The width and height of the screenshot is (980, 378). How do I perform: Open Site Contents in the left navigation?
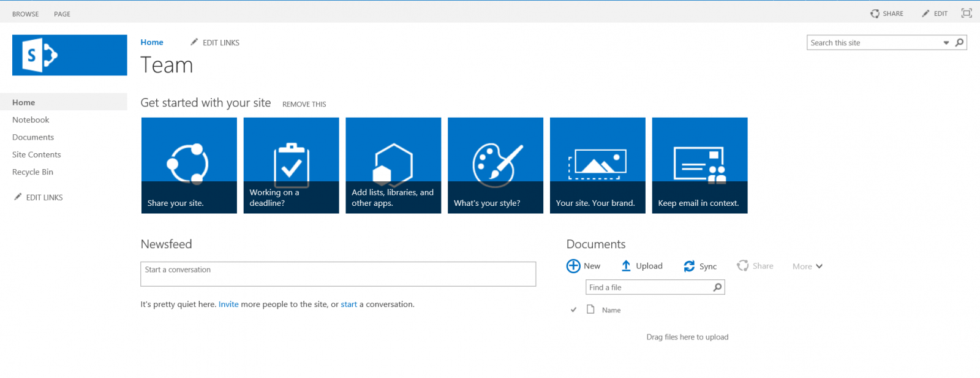click(37, 154)
